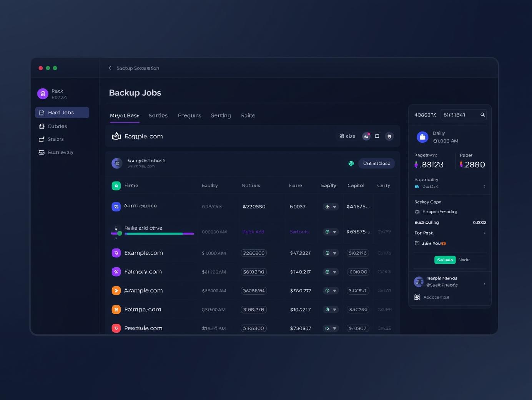Open the Cubries section from sidebar
532x400 pixels.
click(57, 126)
